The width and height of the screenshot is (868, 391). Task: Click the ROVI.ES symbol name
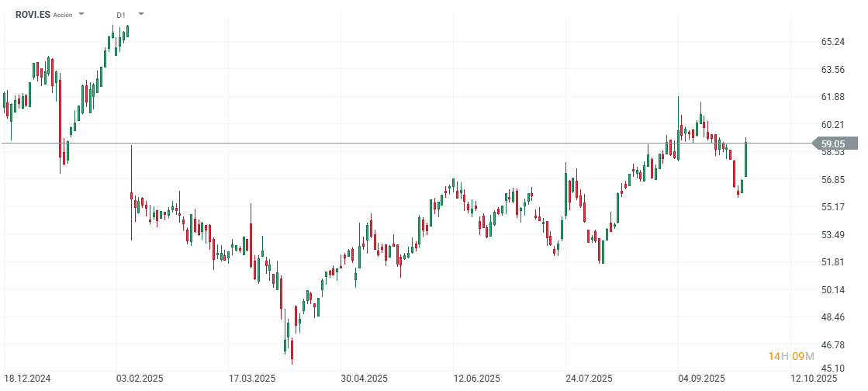coord(33,14)
